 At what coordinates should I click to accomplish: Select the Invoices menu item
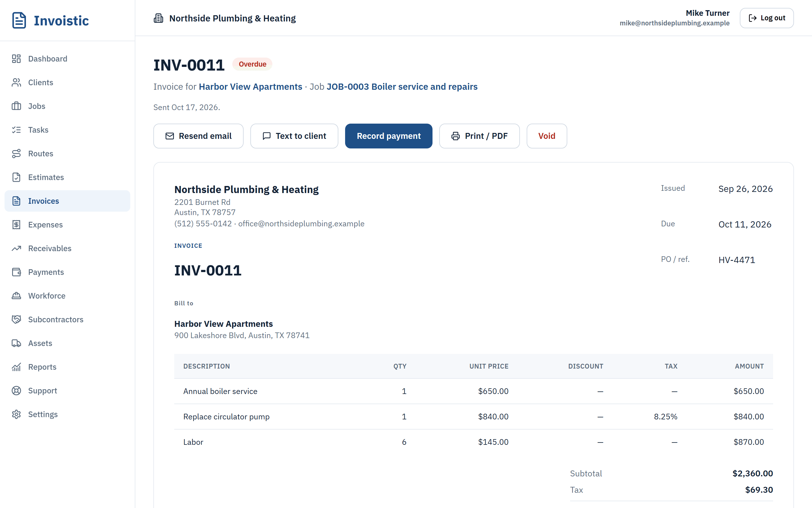67,201
